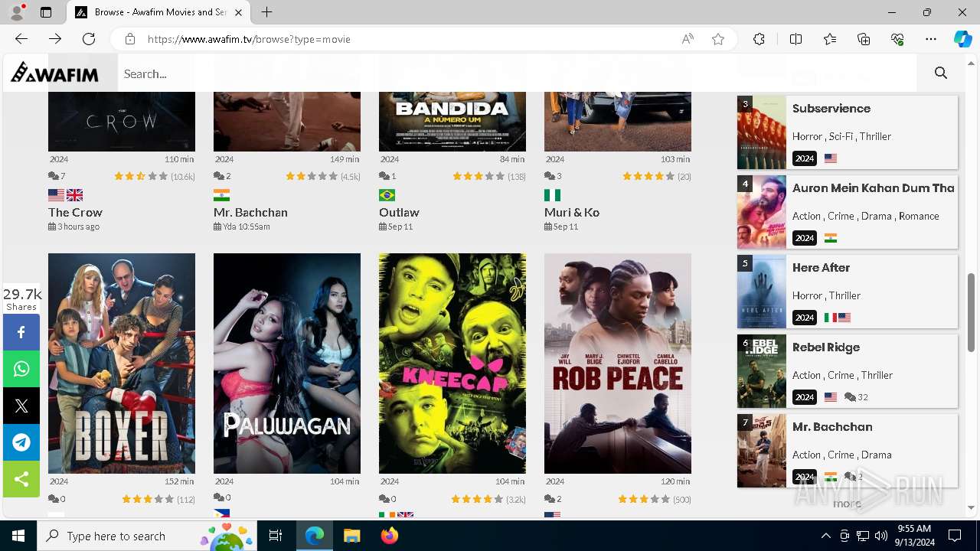Add page to favorites star
Image resolution: width=980 pixels, height=551 pixels.
pyautogui.click(x=718, y=39)
